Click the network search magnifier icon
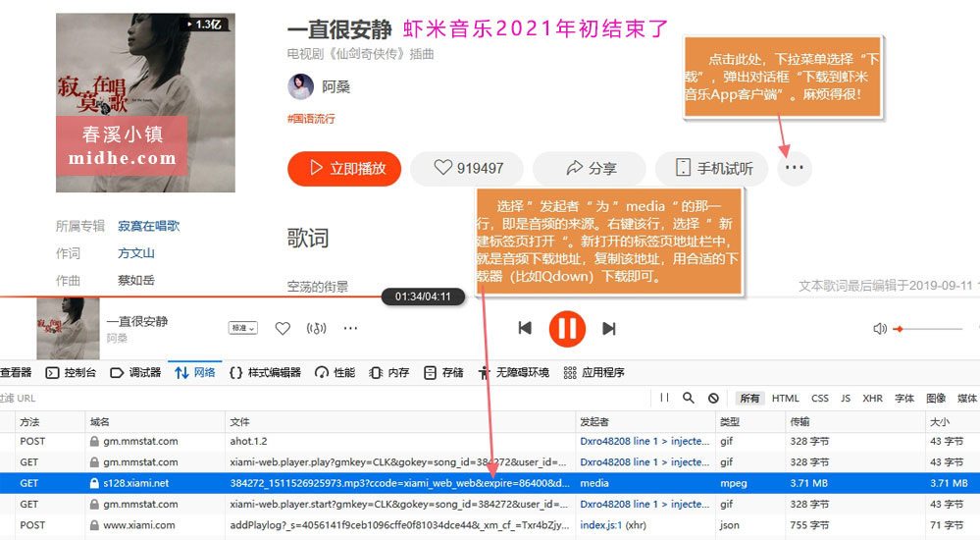The width and height of the screenshot is (980, 540). click(688, 398)
